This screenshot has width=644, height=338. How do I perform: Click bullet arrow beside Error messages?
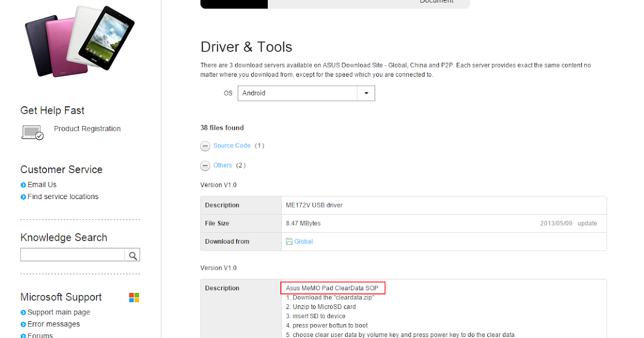[23, 325]
